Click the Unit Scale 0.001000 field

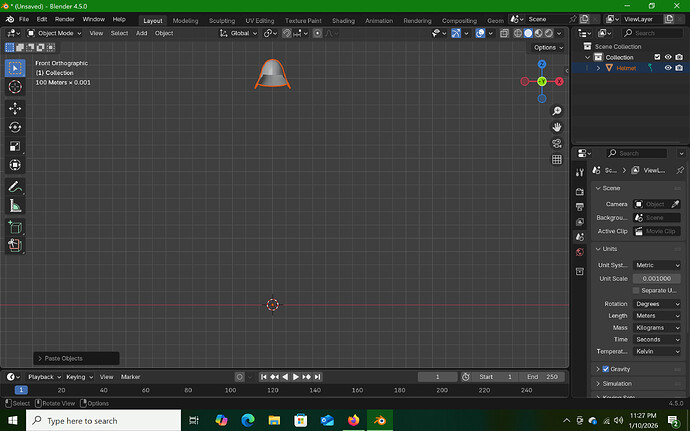click(657, 279)
